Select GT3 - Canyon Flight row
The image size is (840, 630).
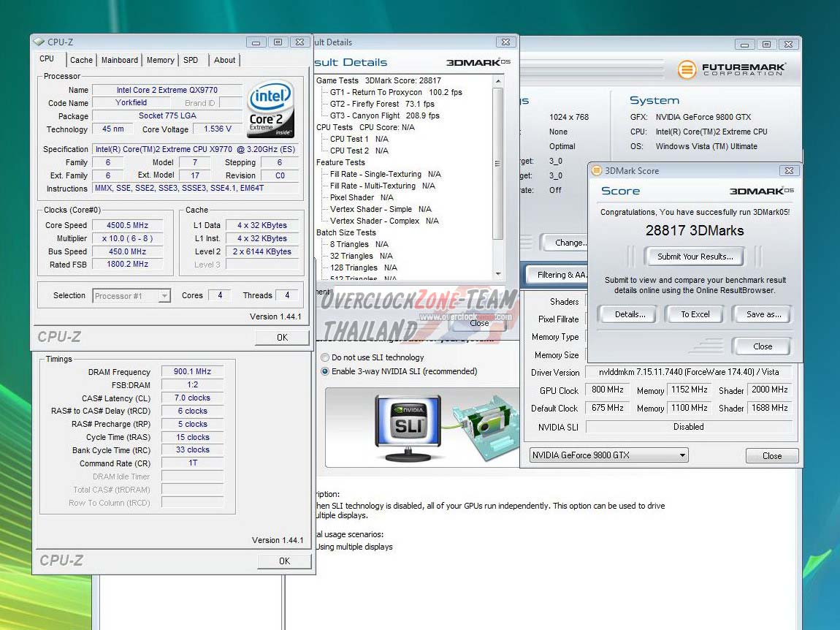(385, 115)
